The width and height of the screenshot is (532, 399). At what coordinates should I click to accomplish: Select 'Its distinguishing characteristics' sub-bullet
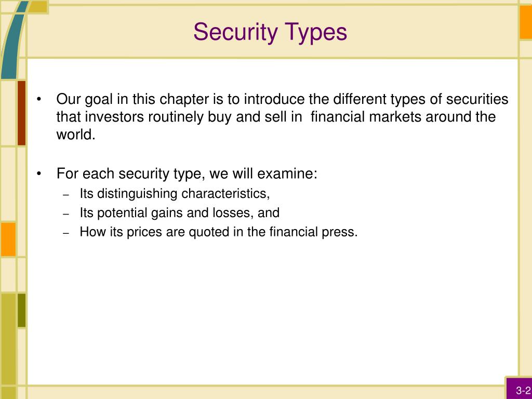[175, 194]
